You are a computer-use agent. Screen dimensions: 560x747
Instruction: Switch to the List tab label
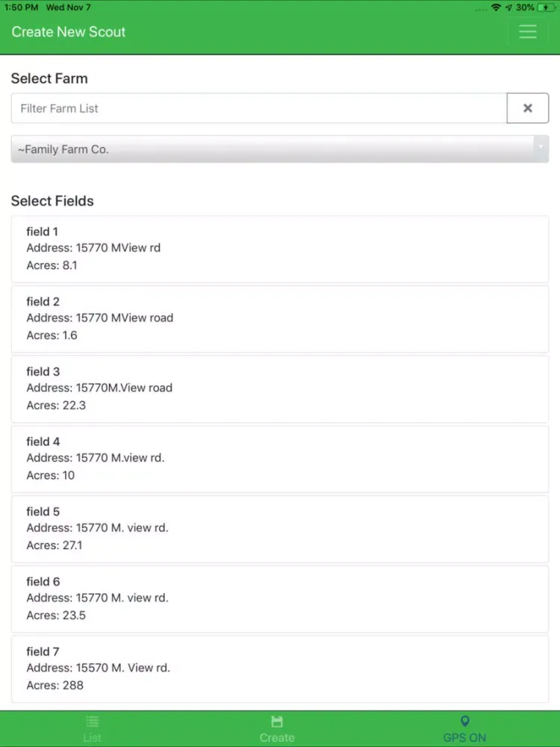(93, 738)
